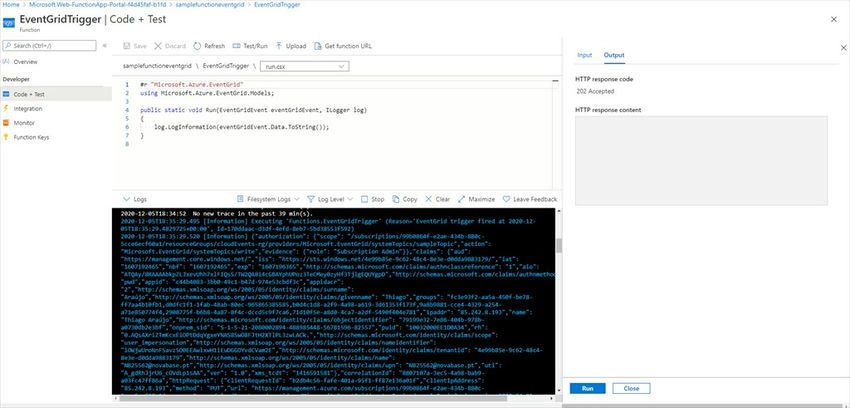
Task: Open the Log Level filter dropdown
Action: pos(330,199)
